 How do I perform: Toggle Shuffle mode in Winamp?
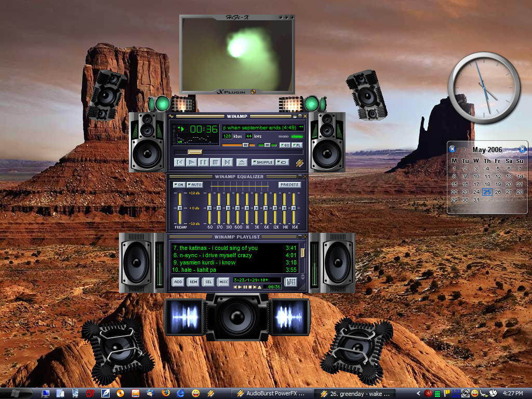263,162
